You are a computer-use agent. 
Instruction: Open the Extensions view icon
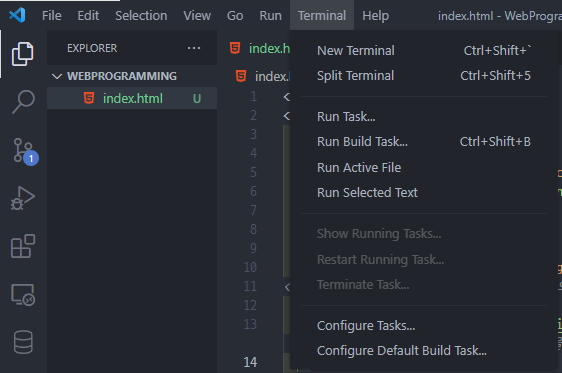pyautogui.click(x=23, y=246)
